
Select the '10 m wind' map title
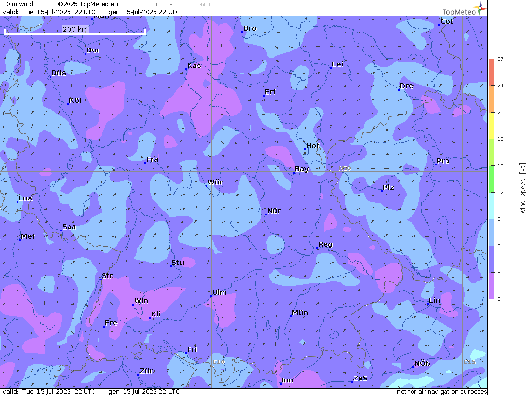[x=17, y=4]
